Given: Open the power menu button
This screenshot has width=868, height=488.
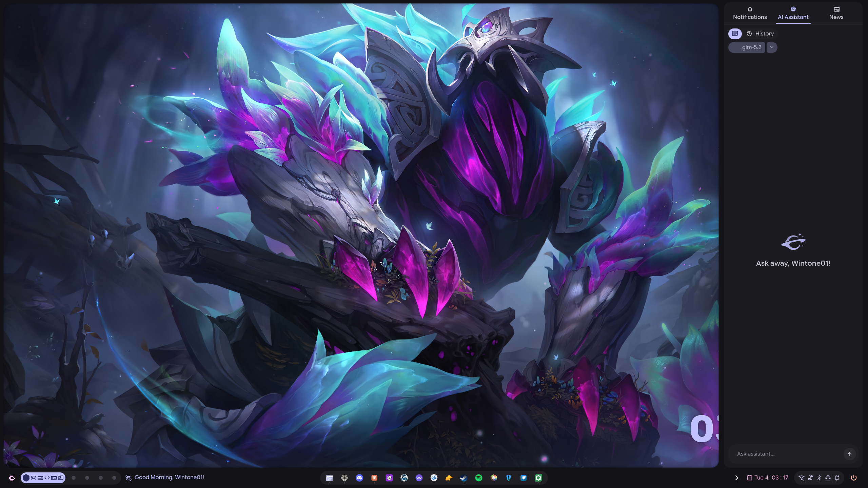Looking at the screenshot, I should [x=854, y=478].
